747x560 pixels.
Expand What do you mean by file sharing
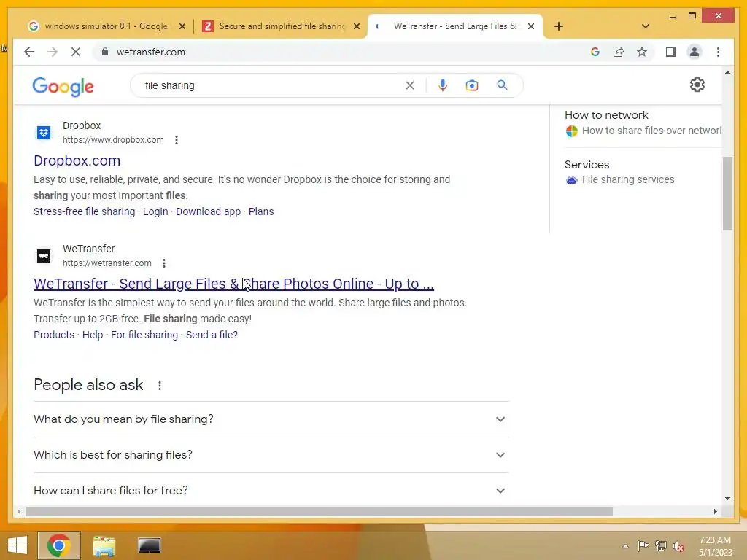tap(271, 419)
